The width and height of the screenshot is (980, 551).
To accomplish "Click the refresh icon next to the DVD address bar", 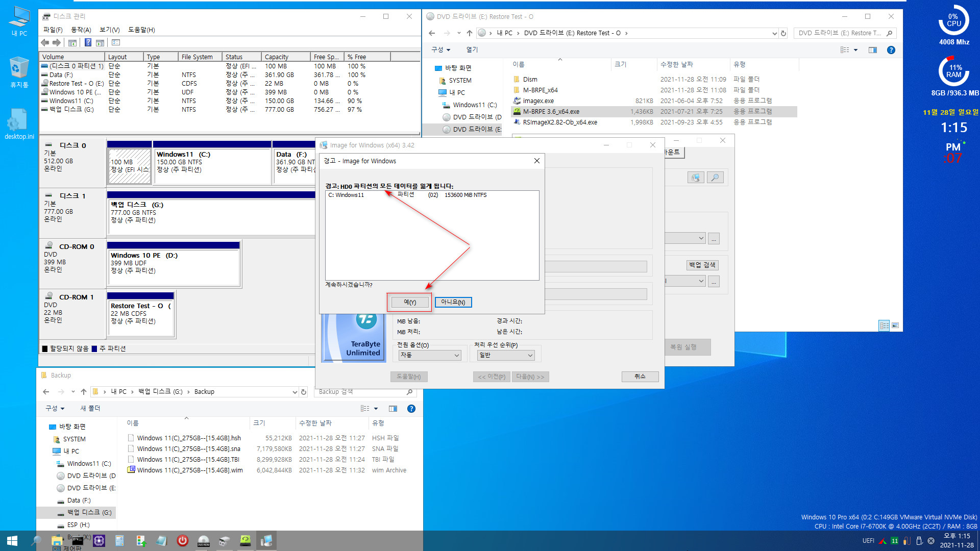I will click(783, 33).
